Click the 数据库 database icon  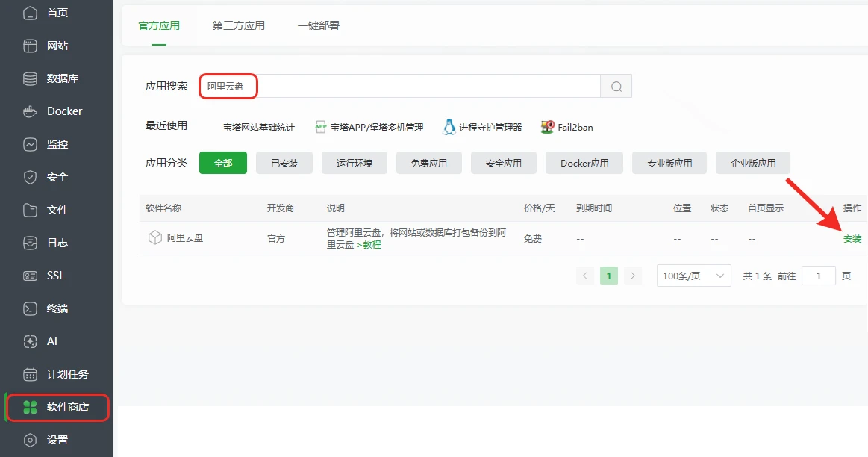click(30, 78)
